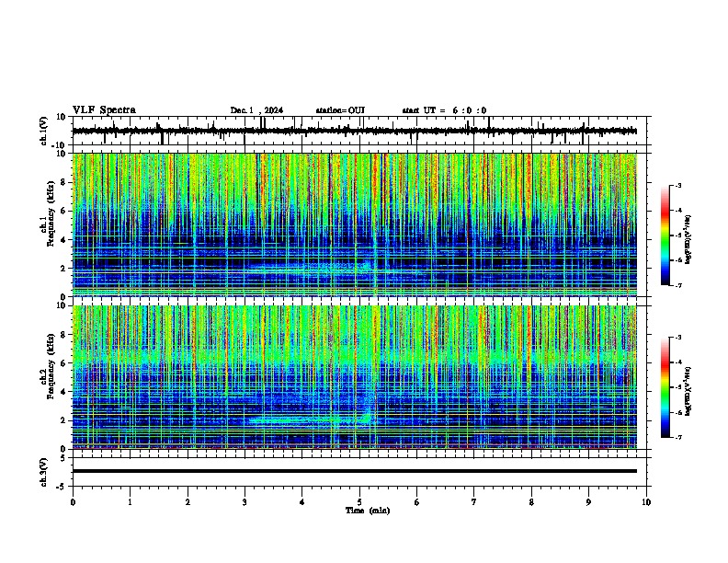Viewport: 728px width, 563px height.
Task: Click the "6" minute tick label
Action: pos(417,502)
